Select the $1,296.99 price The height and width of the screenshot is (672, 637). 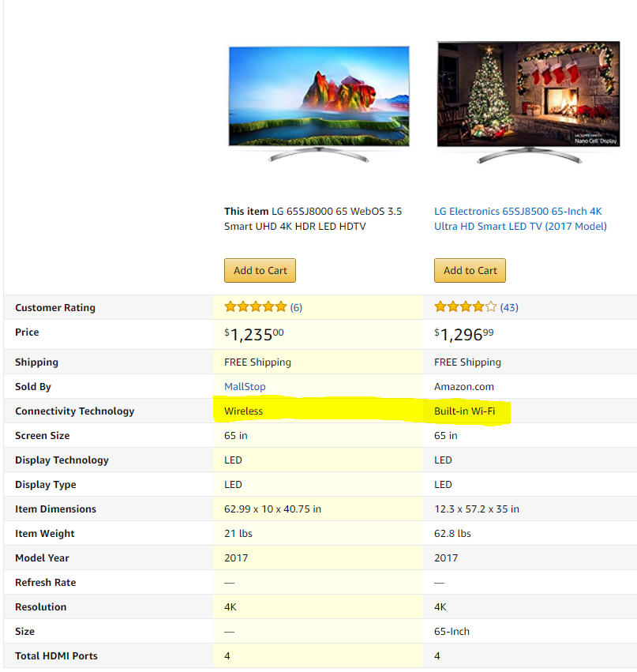(464, 334)
